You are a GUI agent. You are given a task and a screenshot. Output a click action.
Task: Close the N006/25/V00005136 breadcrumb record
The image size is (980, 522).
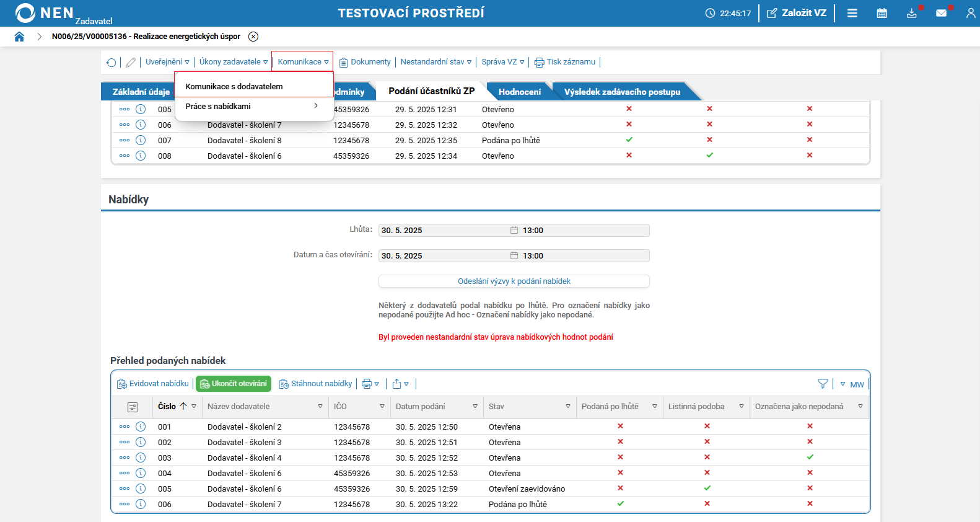pos(253,37)
